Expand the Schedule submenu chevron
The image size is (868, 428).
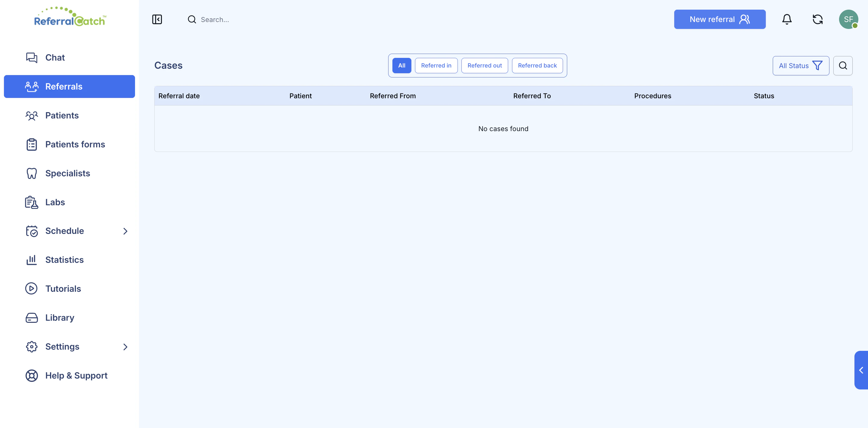pyautogui.click(x=125, y=231)
